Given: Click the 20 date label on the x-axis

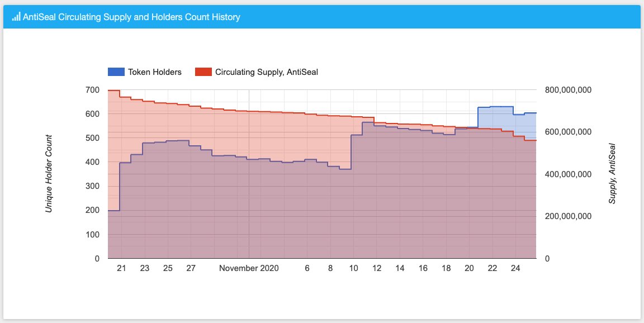Looking at the screenshot, I should tap(469, 268).
